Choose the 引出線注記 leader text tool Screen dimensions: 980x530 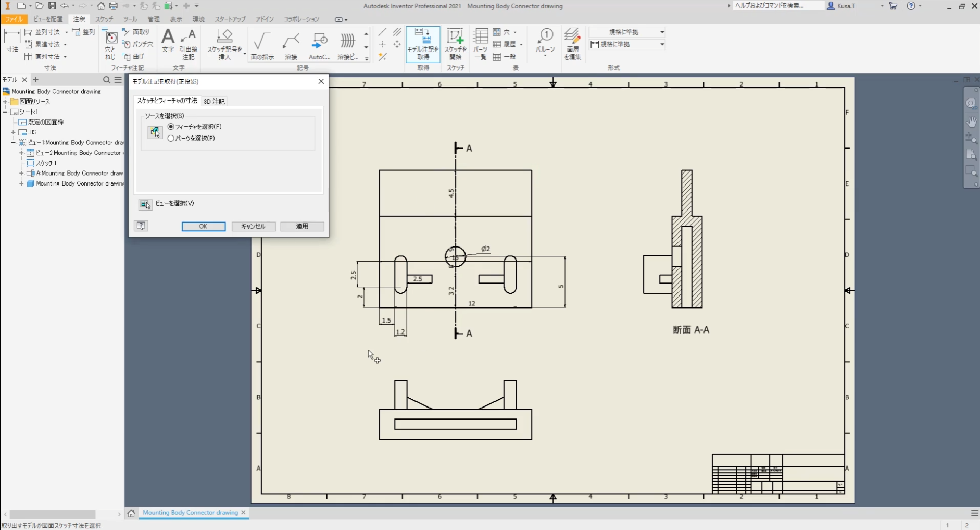(x=188, y=44)
